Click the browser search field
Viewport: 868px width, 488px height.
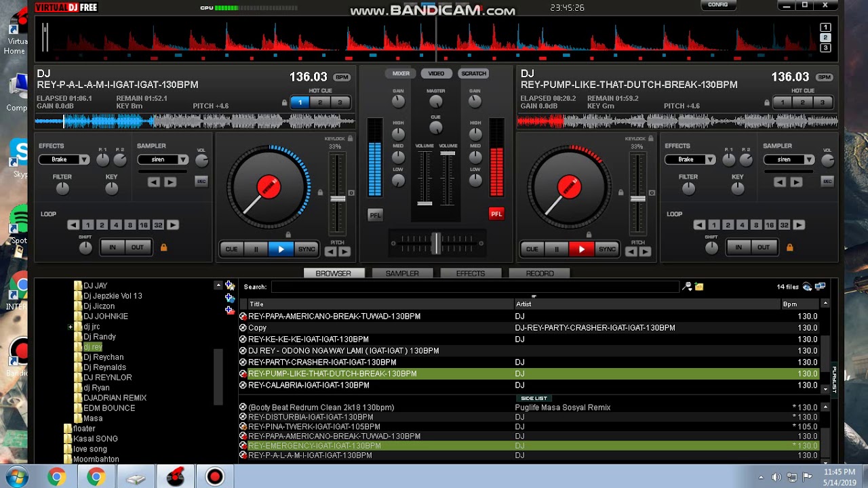(475, 287)
